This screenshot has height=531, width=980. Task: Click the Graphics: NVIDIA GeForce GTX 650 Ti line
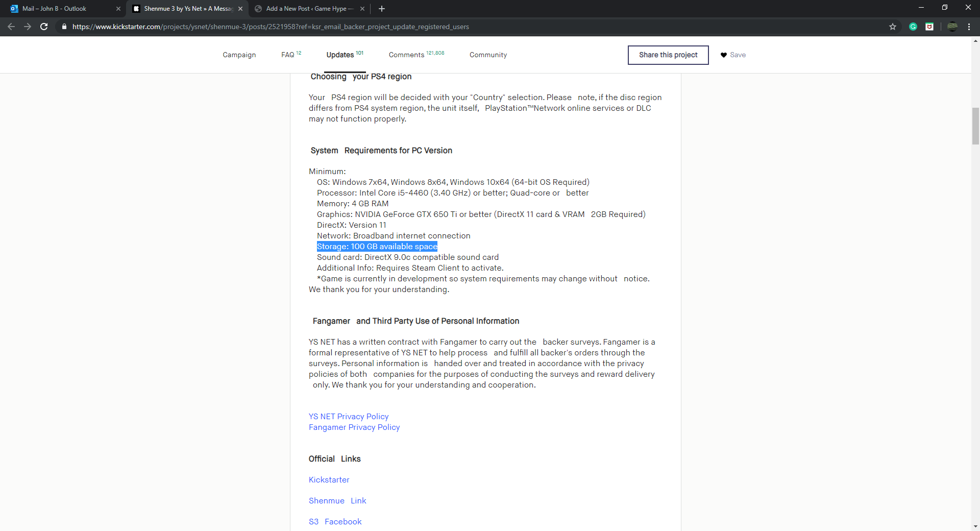click(481, 214)
